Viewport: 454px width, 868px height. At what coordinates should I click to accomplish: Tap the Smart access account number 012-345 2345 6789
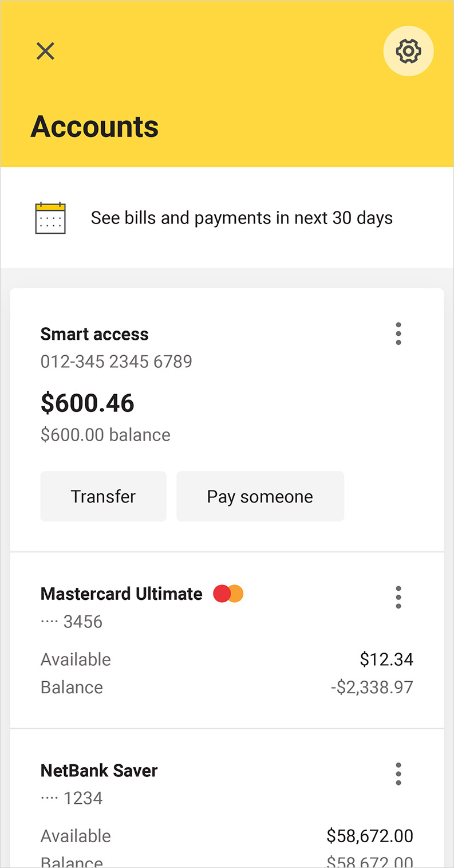116,362
